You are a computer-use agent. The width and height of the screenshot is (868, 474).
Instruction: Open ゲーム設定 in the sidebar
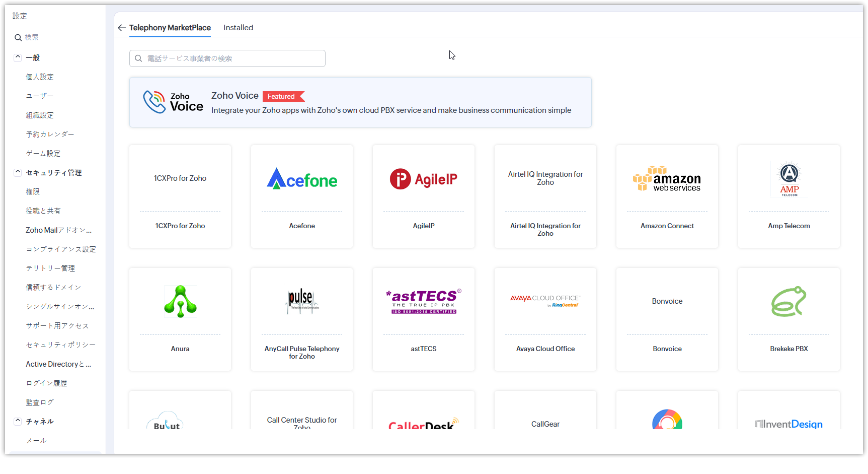pos(43,153)
